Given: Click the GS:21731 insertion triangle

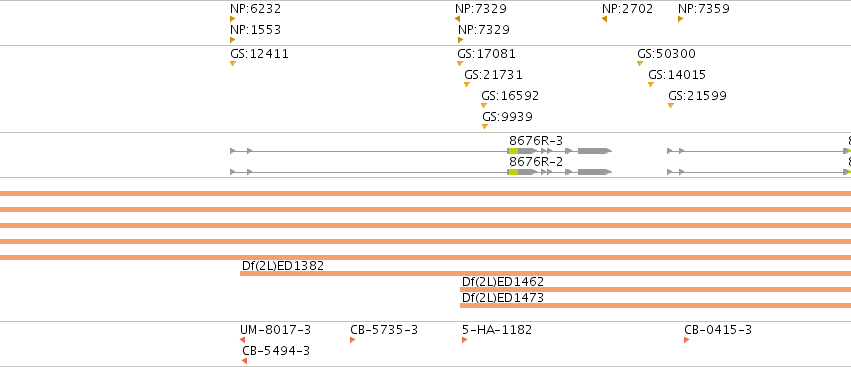Looking at the screenshot, I should [467, 85].
